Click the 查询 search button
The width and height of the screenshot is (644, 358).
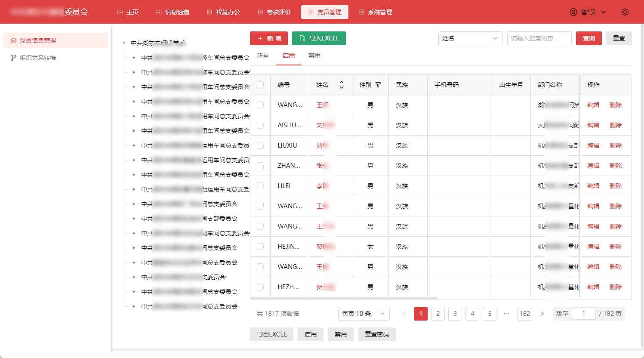pos(589,38)
